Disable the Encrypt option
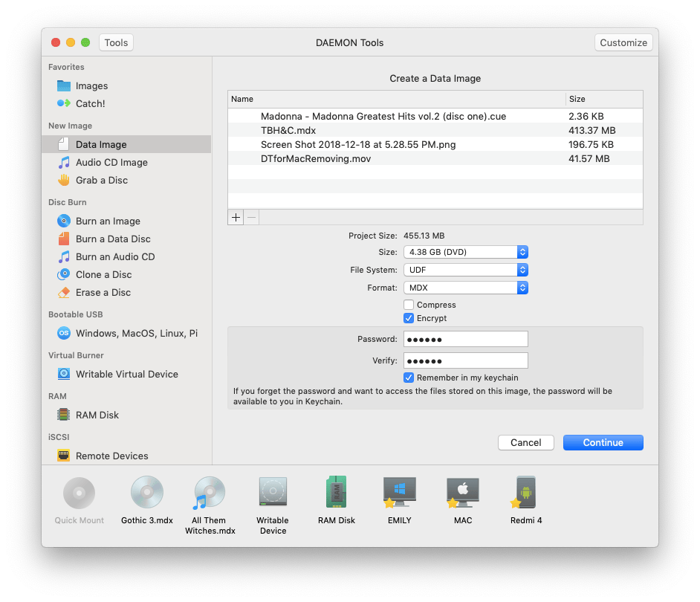This screenshot has height=602, width=700. 409,318
